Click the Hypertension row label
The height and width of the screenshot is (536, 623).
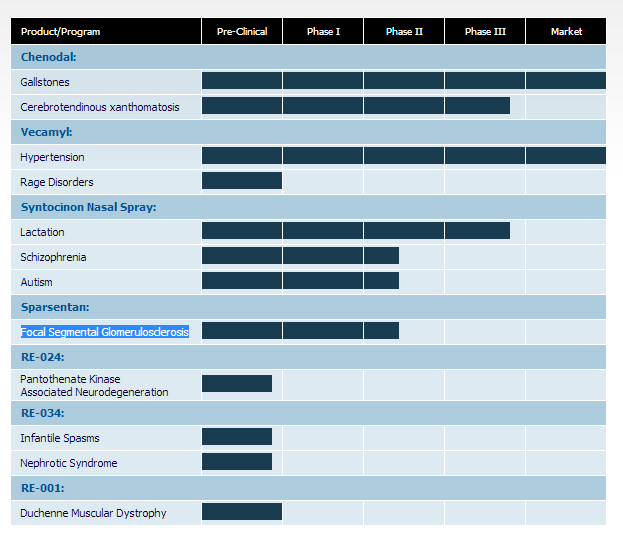(x=52, y=157)
